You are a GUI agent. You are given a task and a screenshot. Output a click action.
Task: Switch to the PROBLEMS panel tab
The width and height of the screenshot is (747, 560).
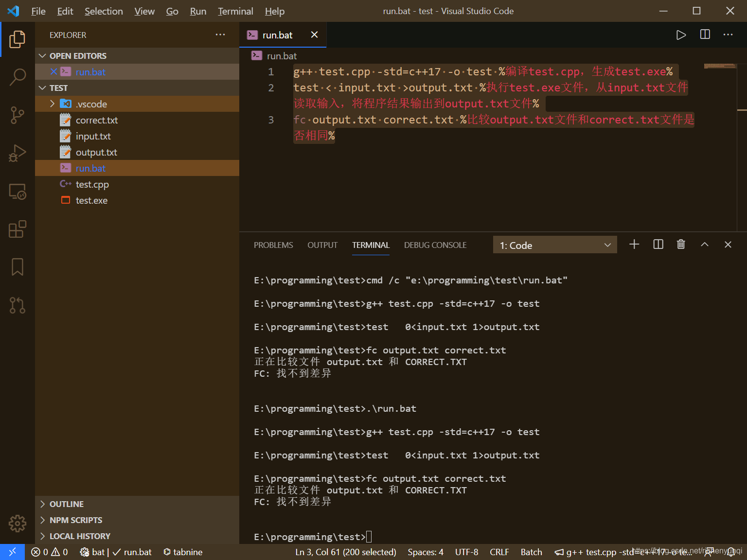click(x=273, y=245)
